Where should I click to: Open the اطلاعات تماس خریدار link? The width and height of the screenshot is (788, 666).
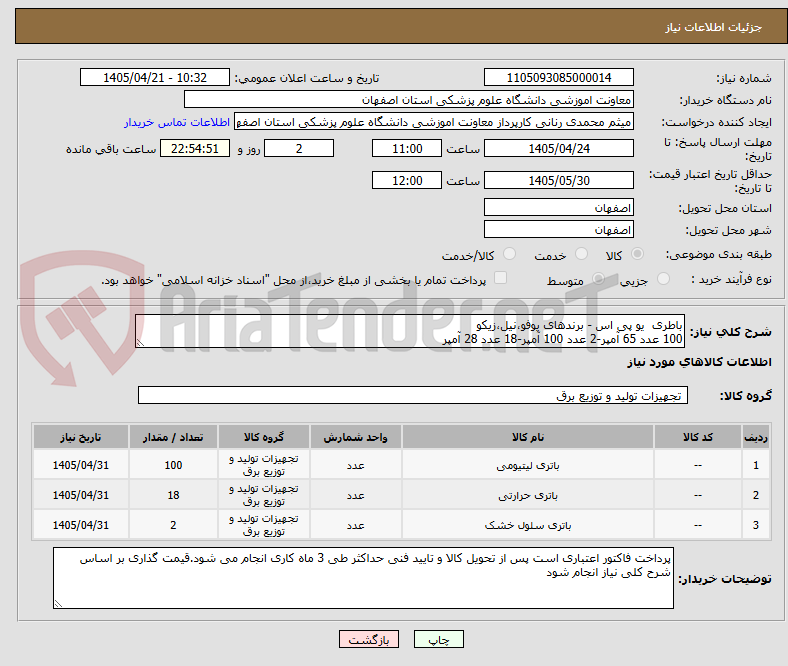tap(177, 122)
